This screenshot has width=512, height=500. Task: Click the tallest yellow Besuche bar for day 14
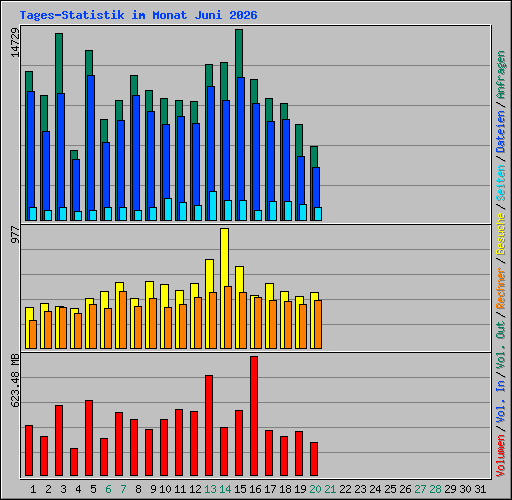click(x=224, y=257)
